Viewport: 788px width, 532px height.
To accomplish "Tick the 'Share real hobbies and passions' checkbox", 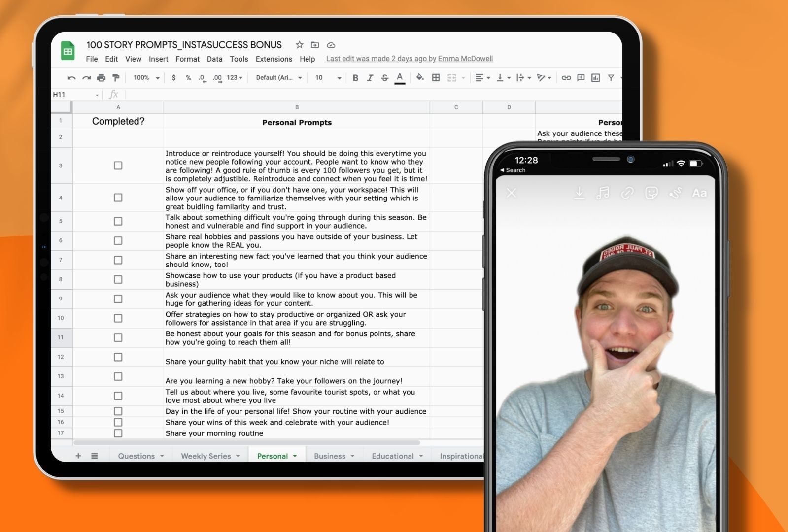I will point(118,240).
